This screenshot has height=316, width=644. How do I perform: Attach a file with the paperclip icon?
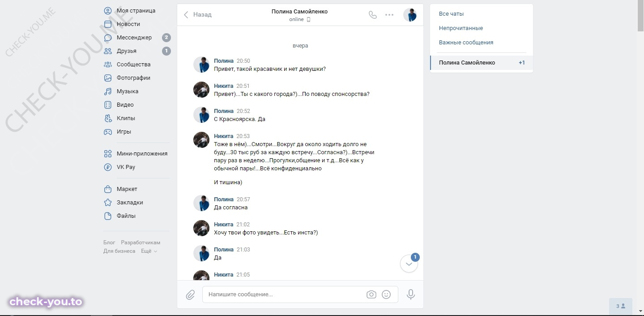click(x=190, y=294)
